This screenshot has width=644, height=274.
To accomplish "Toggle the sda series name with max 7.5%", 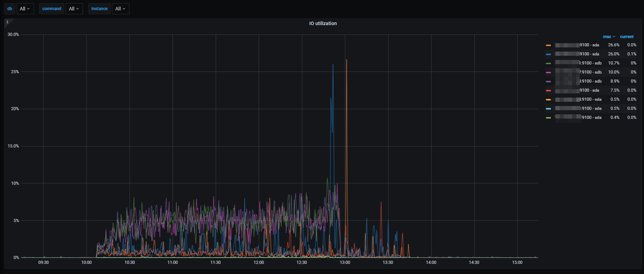I will coord(577,90).
